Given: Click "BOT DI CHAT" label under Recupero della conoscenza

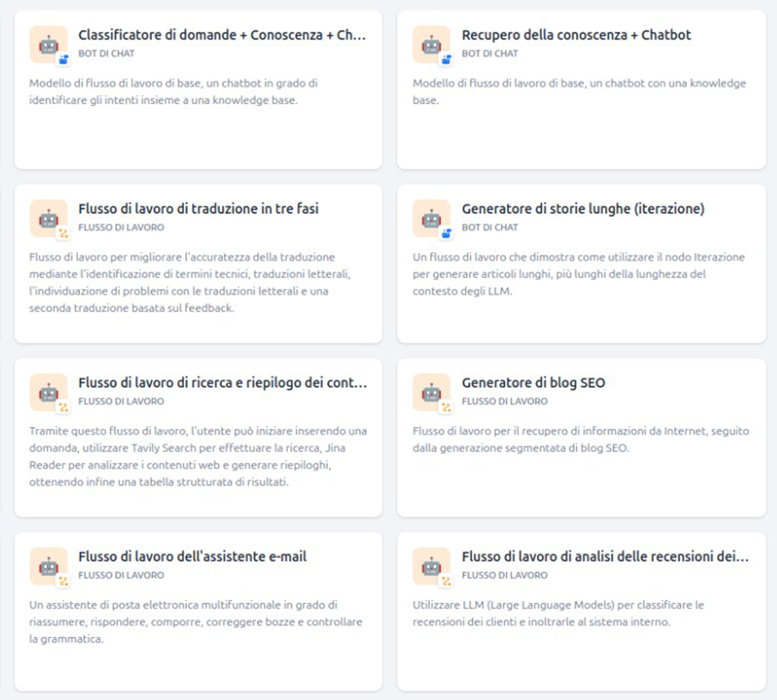Looking at the screenshot, I should [489, 54].
